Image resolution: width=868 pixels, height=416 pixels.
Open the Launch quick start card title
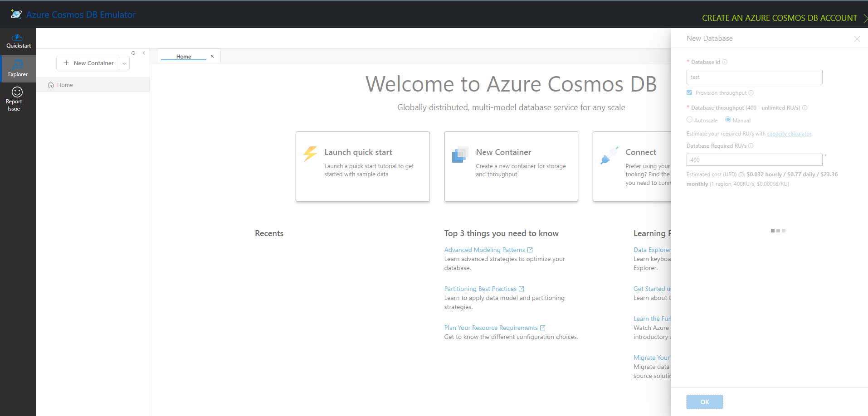coord(358,152)
